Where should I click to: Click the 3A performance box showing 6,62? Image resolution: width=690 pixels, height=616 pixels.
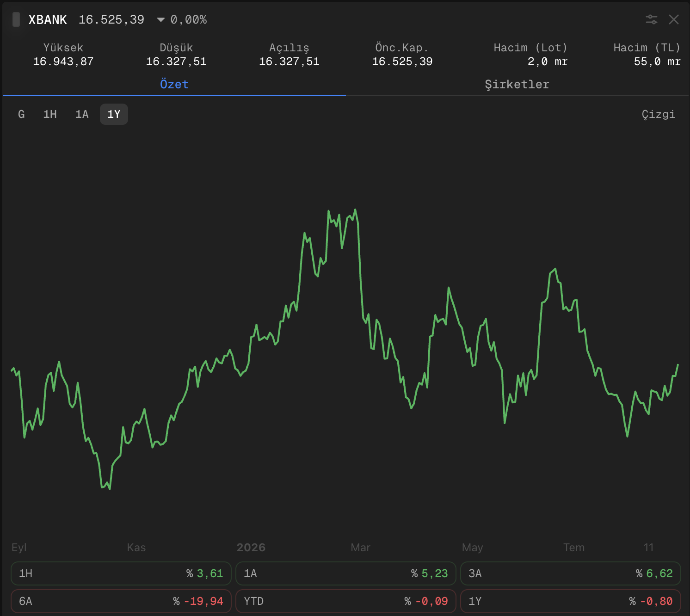pyautogui.click(x=571, y=573)
